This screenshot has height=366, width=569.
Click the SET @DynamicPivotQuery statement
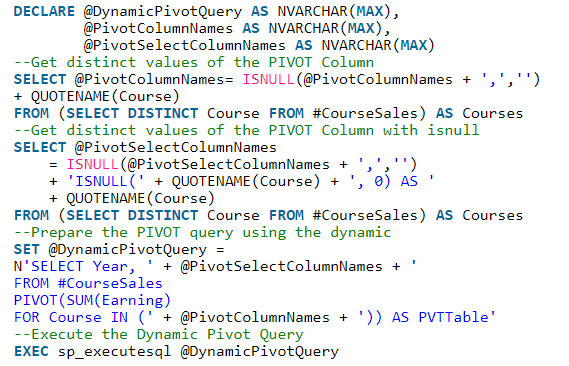119,250
